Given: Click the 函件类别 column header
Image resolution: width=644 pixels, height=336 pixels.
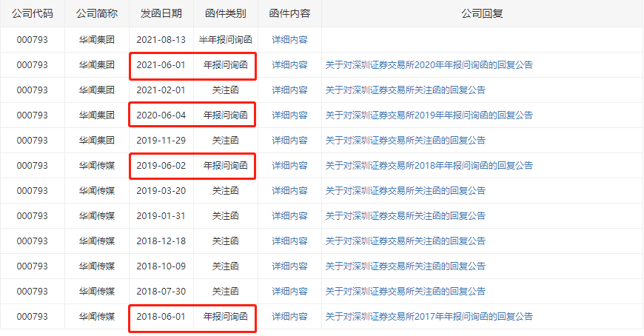Looking at the screenshot, I should click(x=225, y=13).
